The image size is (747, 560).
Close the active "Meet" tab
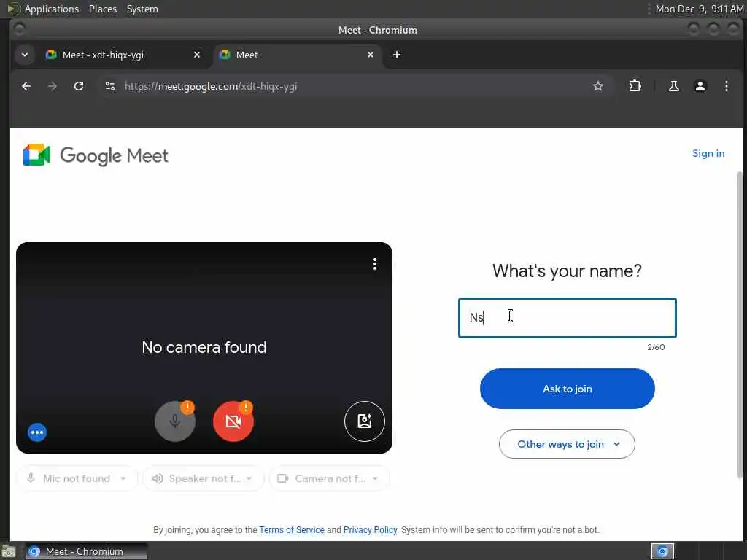pyautogui.click(x=370, y=55)
